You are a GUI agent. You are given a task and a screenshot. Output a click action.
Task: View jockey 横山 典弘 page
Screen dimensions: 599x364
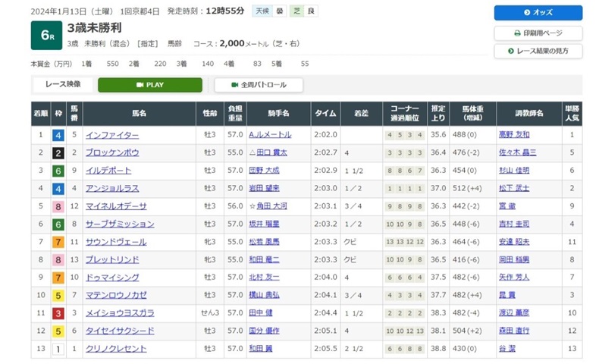[x=264, y=294]
